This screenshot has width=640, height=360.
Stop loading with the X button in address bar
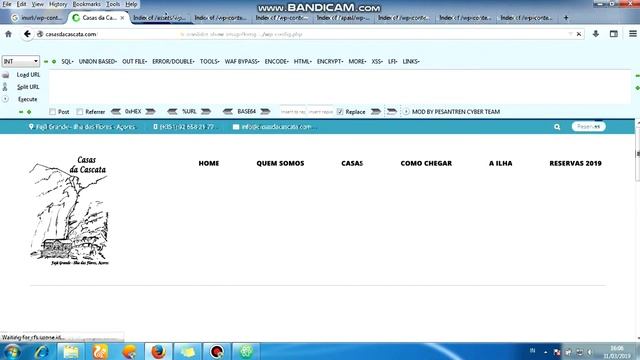579,34
